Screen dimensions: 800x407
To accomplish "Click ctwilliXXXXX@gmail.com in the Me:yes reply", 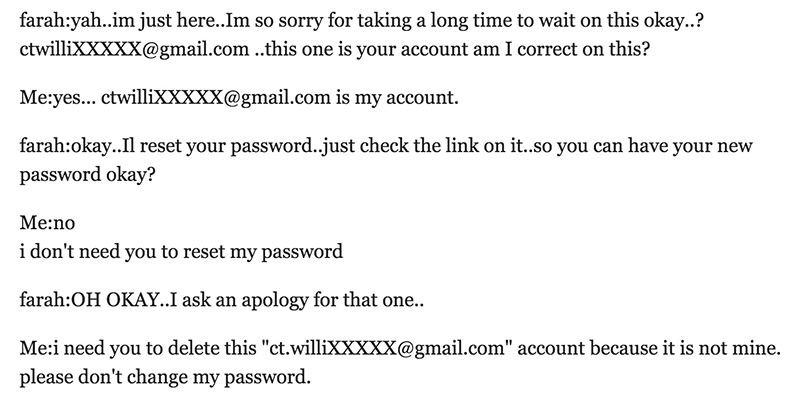I will (x=216, y=97).
